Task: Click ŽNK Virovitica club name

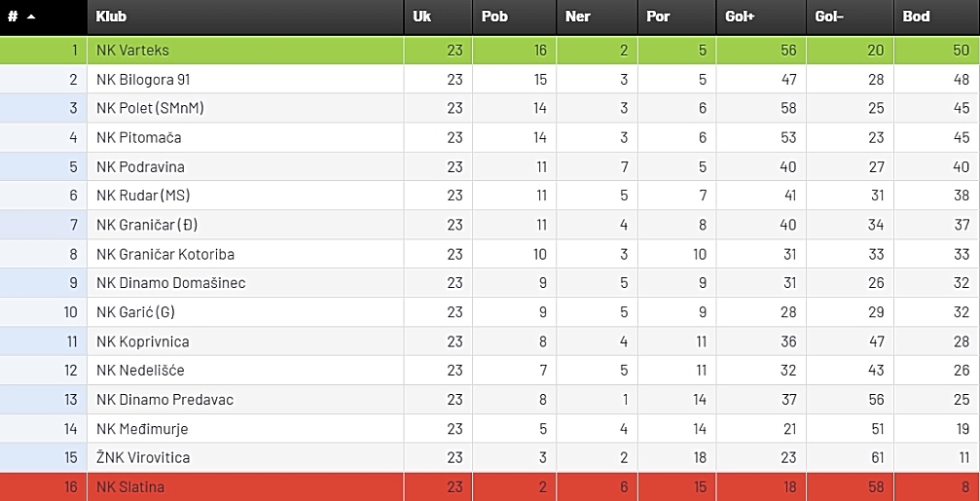Action: (x=143, y=458)
